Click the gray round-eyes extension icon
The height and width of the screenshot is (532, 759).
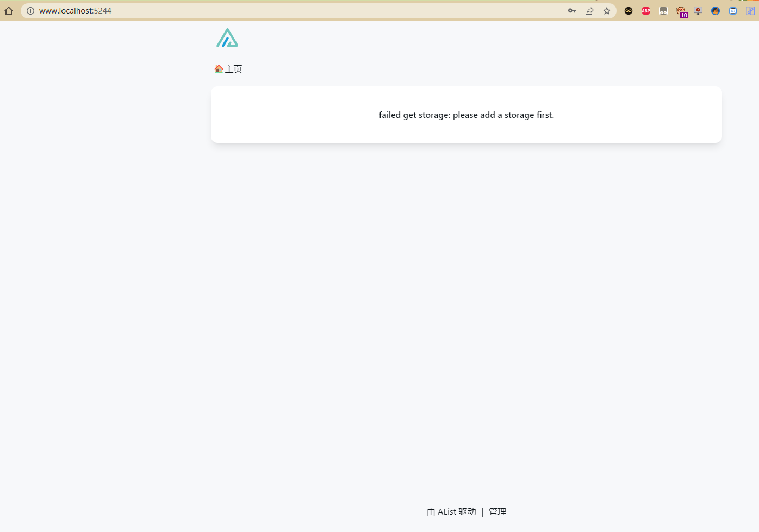click(663, 10)
